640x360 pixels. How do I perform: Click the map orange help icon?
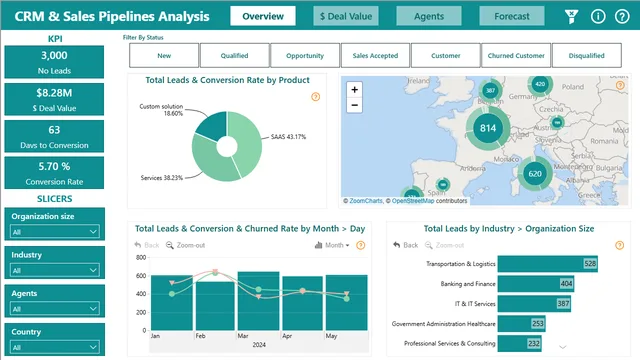(620, 85)
